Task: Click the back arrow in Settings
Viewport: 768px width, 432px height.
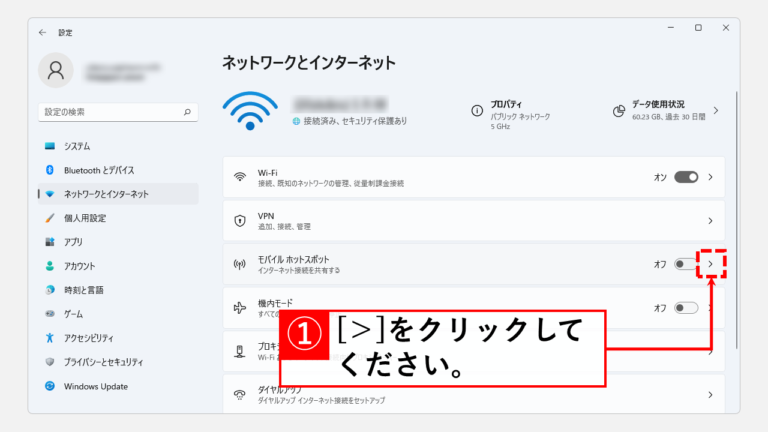Action: pos(43,32)
